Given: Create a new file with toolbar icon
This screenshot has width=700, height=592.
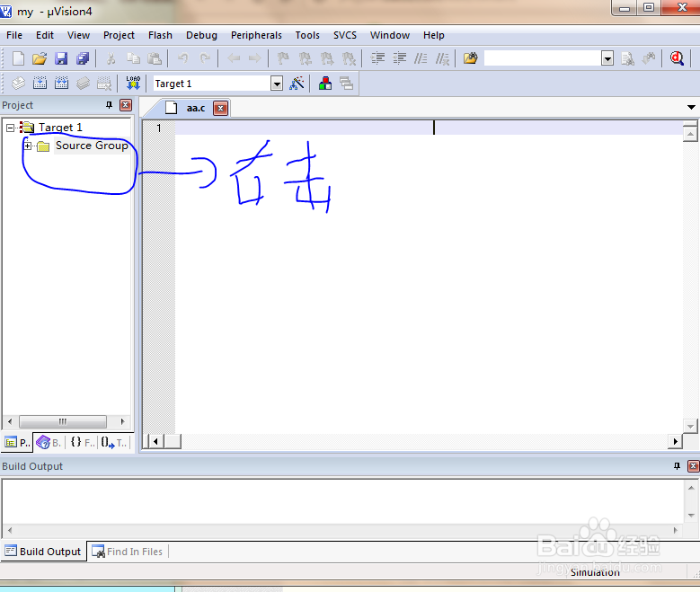Looking at the screenshot, I should (18, 58).
